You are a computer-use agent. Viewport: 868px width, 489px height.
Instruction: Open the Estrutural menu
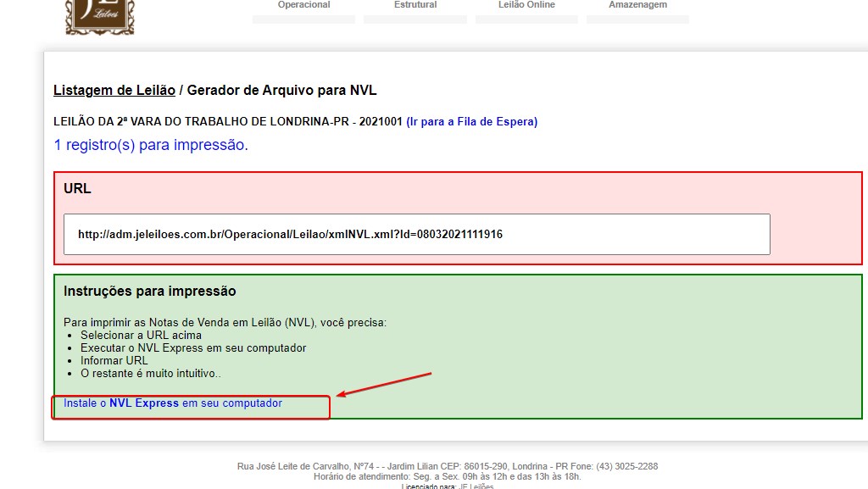tap(415, 6)
